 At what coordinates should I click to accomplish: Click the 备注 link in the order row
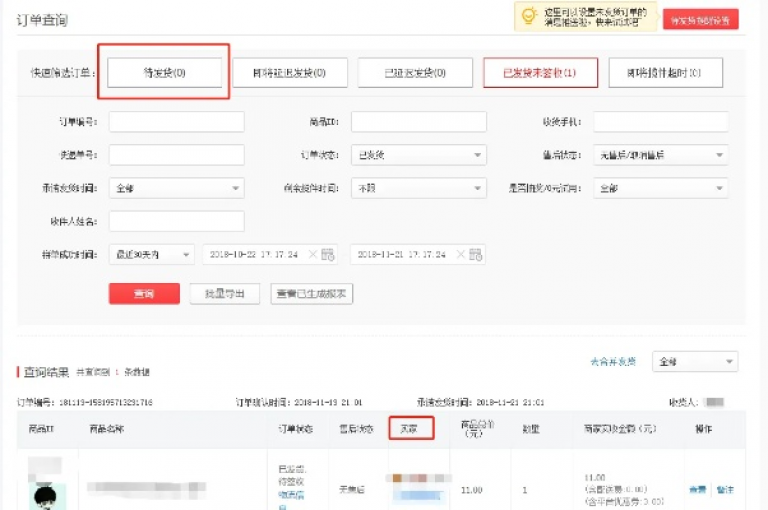[725, 489]
